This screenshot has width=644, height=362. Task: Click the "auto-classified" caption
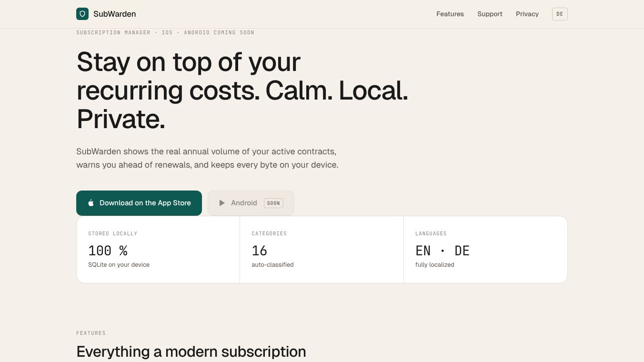pyautogui.click(x=272, y=265)
